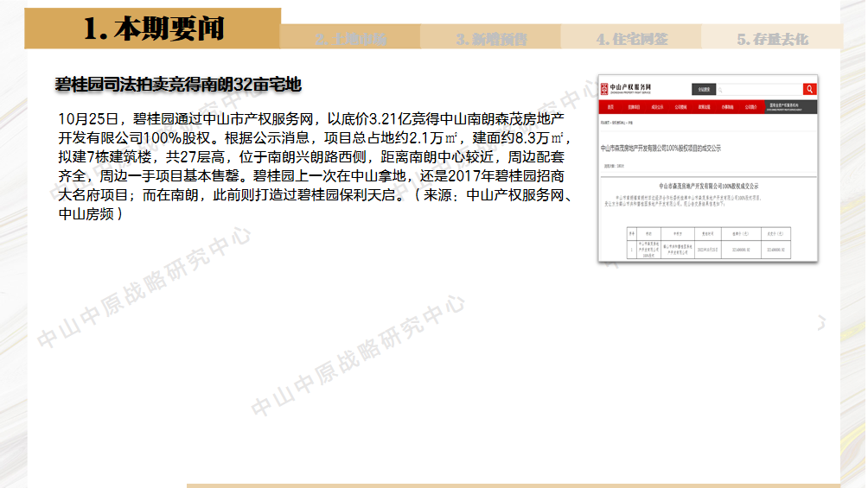This screenshot has width=868, height=488.
Task: Click the transaction results table in the webpage screenshot
Action: click(709, 243)
